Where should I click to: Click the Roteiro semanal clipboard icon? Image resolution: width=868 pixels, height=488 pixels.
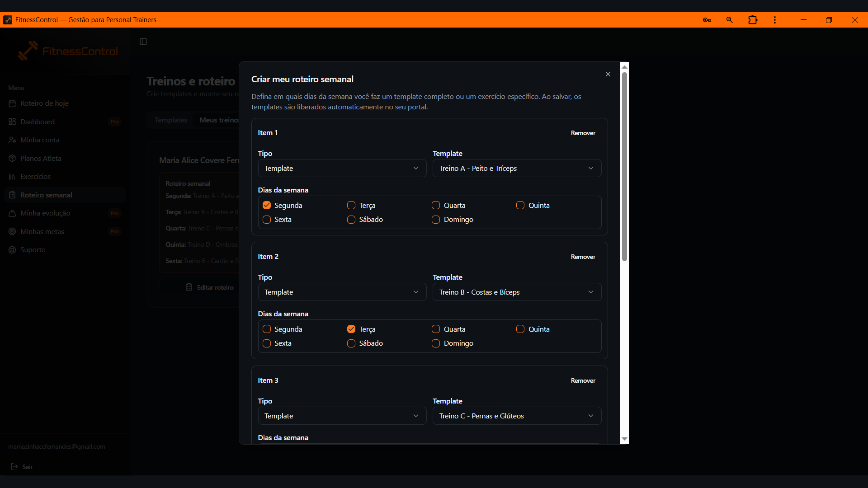(12, 195)
